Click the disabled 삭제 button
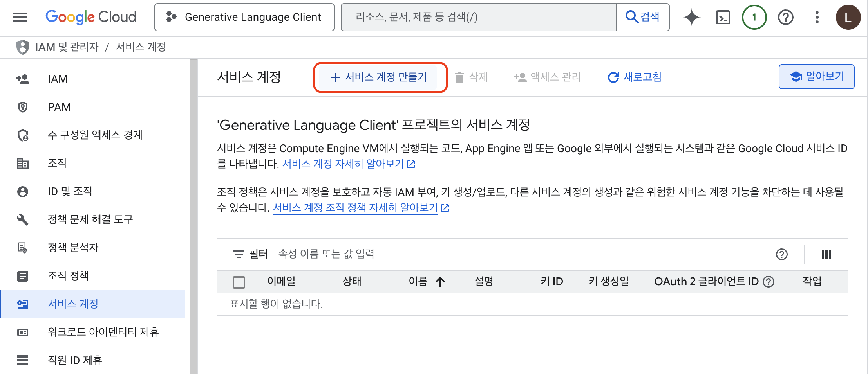 471,77
